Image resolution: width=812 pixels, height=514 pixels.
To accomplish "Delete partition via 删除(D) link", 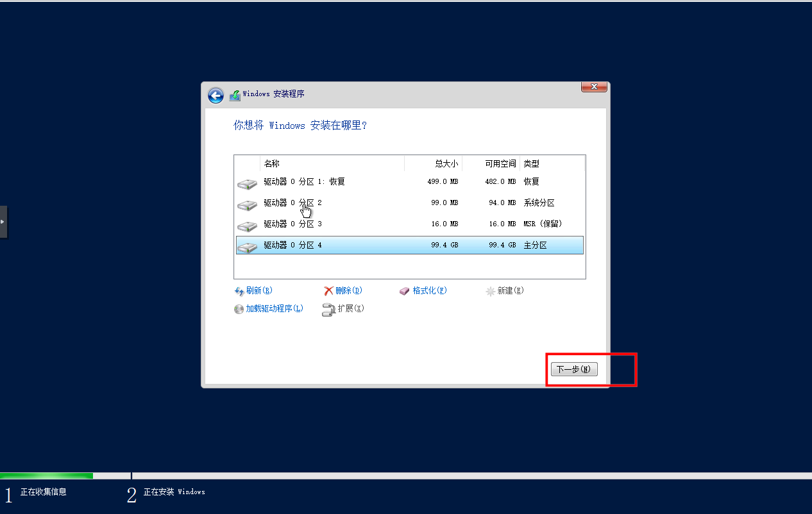I will coord(349,291).
